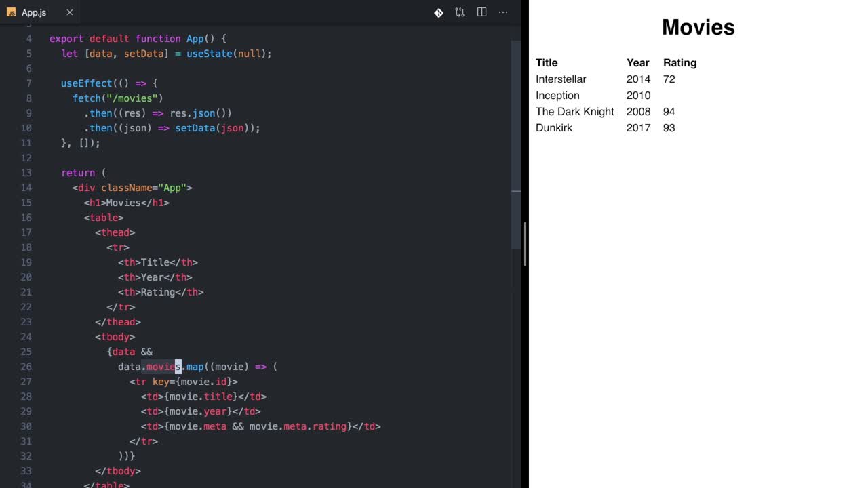The image size is (868, 488).
Task: Click The Dark Knight table cell
Action: pyautogui.click(x=574, y=112)
